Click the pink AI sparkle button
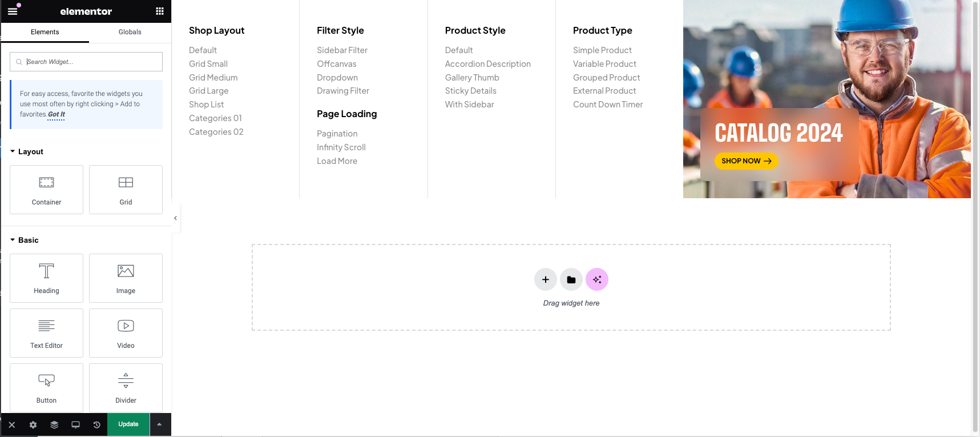 597,279
